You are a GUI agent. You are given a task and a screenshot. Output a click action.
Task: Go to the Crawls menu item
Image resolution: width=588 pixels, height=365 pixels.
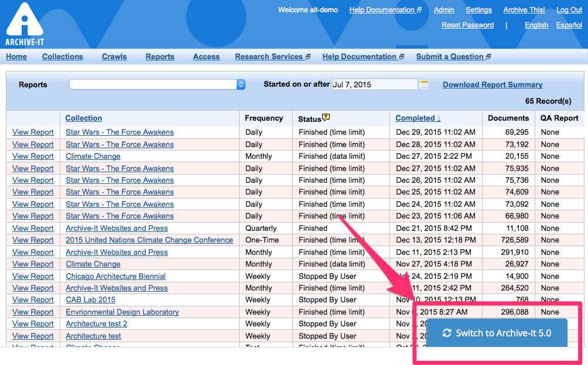point(114,57)
